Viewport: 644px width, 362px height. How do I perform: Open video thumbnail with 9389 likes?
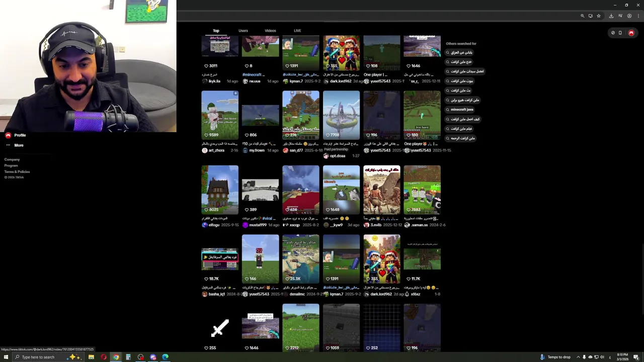point(220,115)
